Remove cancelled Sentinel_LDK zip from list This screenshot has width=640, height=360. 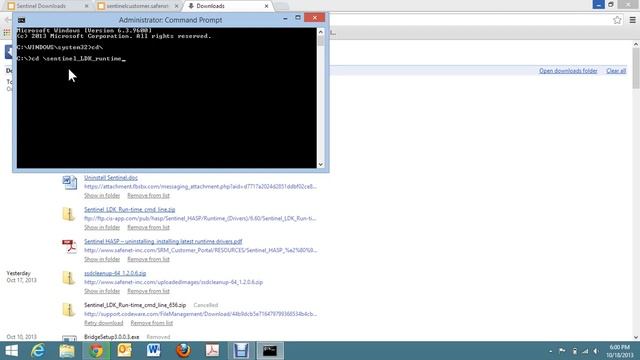[x=151, y=323]
